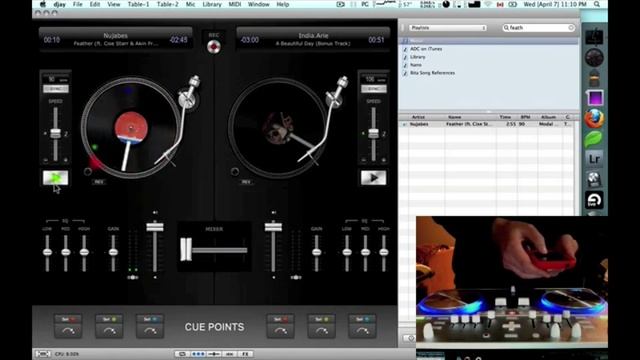
Task: Click the green leaf app in Dock
Action: coord(593,139)
